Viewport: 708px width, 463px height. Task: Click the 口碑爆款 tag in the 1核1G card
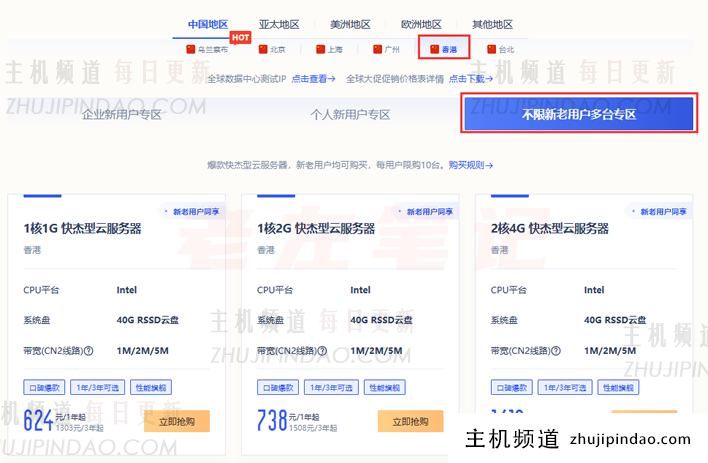[44, 388]
